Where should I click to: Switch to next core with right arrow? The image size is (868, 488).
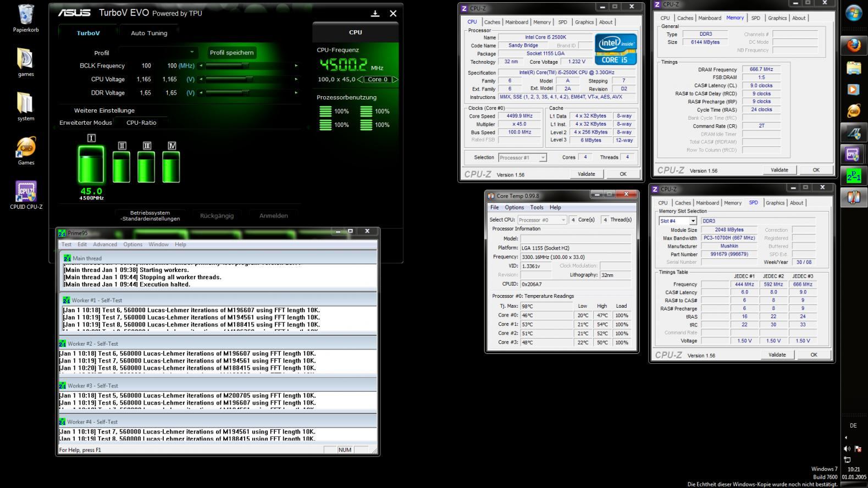(395, 80)
